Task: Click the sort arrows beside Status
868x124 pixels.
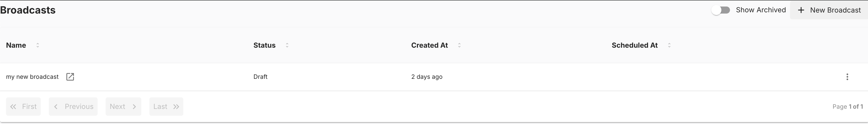Action: pos(287,45)
